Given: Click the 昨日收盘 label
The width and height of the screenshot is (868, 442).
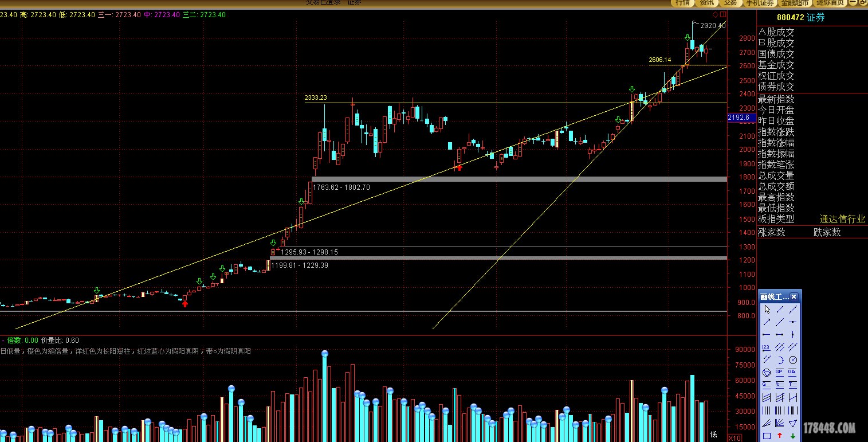Looking at the screenshot, I should [776, 121].
